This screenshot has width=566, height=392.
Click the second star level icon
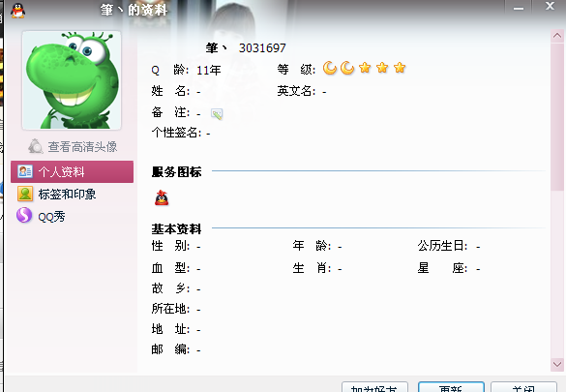click(382, 68)
